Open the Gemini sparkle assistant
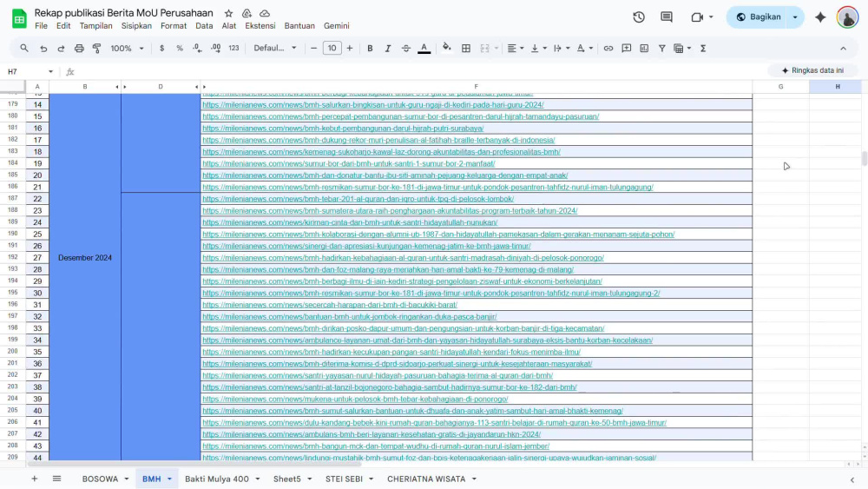This screenshot has width=868, height=489. (x=820, y=17)
